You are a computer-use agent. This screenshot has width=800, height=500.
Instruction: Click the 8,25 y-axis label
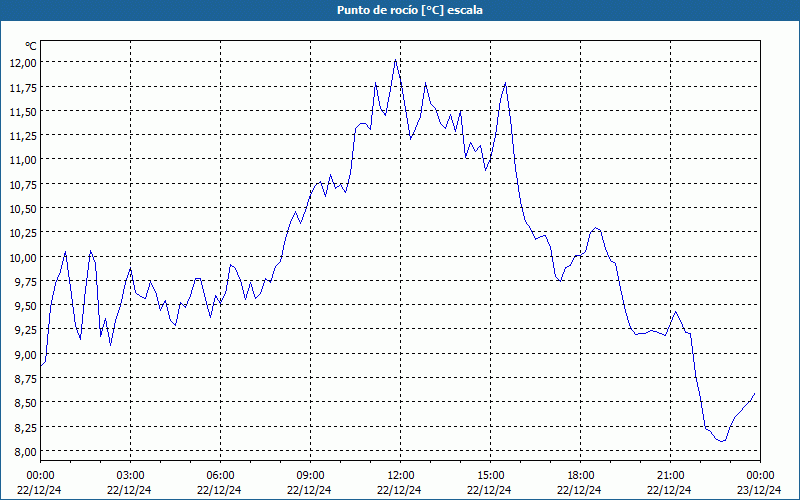pos(26,427)
